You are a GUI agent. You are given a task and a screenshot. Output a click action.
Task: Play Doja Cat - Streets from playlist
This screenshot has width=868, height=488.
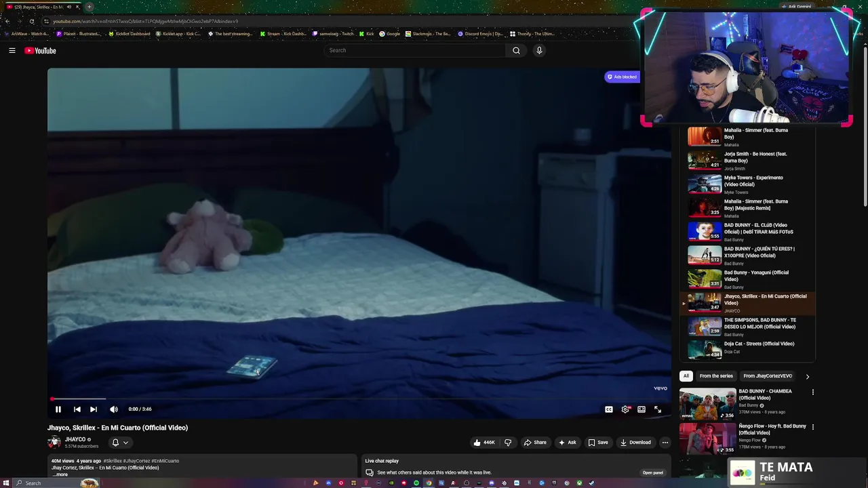pyautogui.click(x=747, y=349)
